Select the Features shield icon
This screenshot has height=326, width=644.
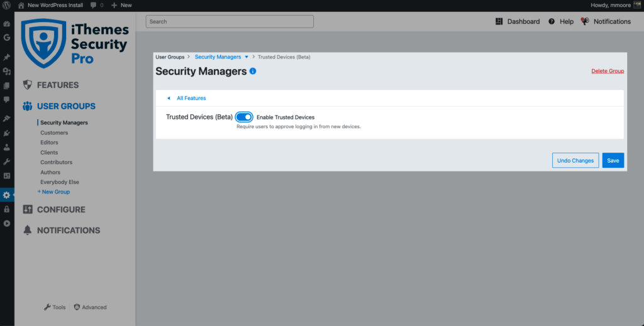(28, 85)
